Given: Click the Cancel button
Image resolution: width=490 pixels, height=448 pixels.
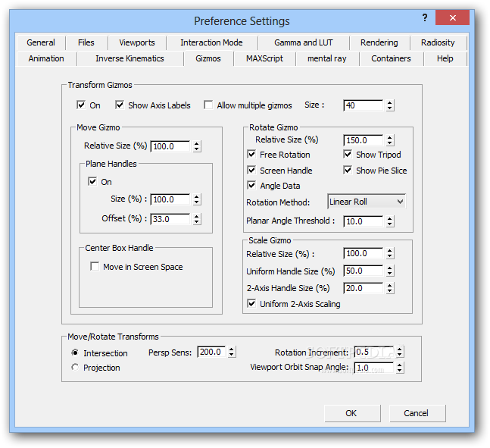Looking at the screenshot, I should [x=417, y=413].
